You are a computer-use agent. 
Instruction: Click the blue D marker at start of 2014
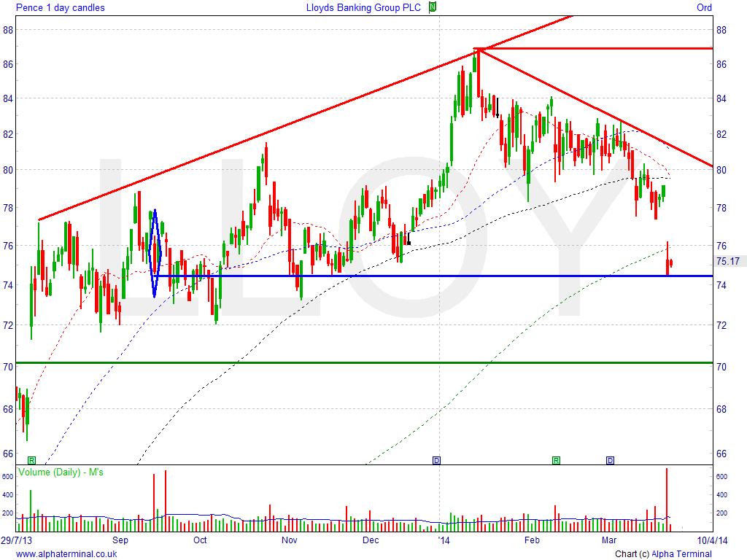[x=436, y=460]
